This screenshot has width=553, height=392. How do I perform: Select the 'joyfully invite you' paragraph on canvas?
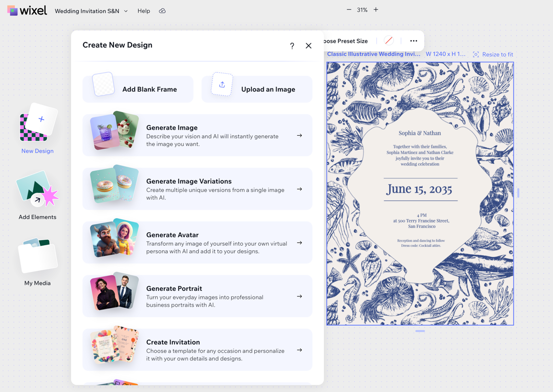420,155
